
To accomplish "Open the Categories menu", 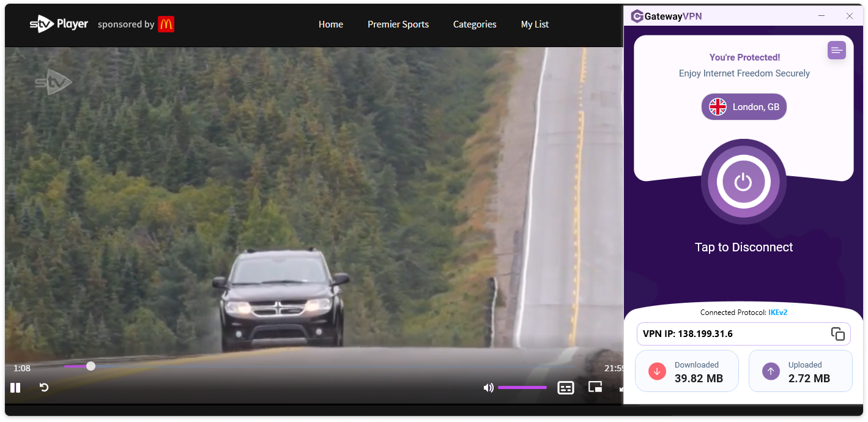I will coord(474,24).
